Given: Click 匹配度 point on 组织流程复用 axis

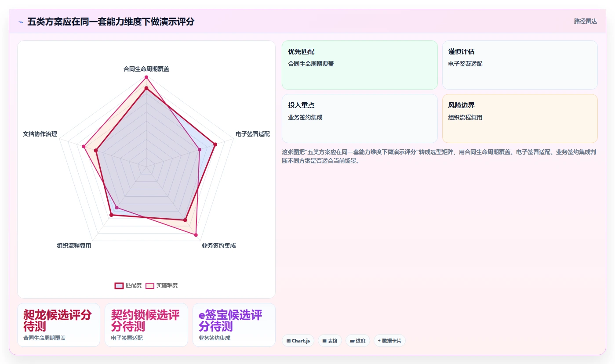Looking at the screenshot, I should pos(111,215).
